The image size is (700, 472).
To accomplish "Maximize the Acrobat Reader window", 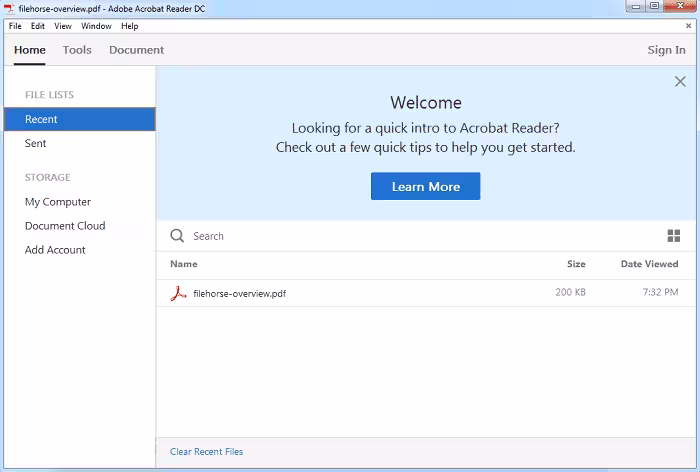I will (x=654, y=6).
